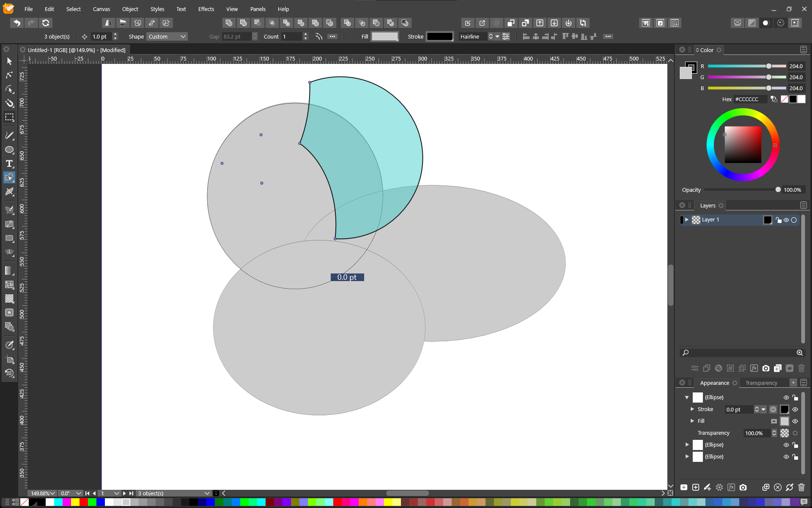Click the Fill color box in toolbar
Screen dimensions: 812x508
coord(384,37)
